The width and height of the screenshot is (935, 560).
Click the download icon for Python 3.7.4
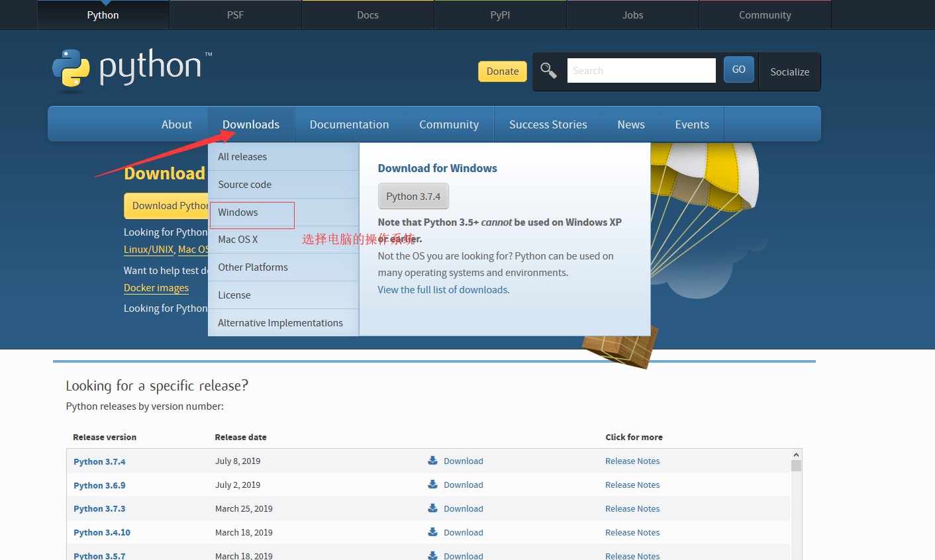click(x=432, y=461)
